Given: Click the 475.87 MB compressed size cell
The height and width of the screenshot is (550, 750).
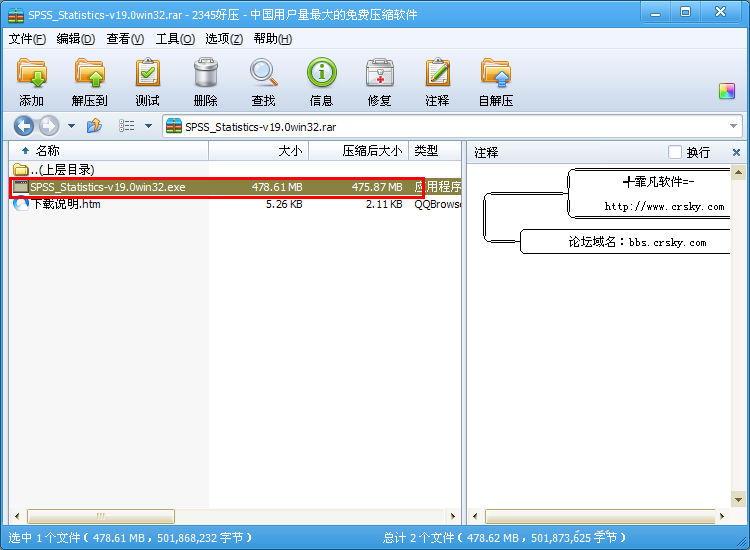Looking at the screenshot, I should [377, 187].
